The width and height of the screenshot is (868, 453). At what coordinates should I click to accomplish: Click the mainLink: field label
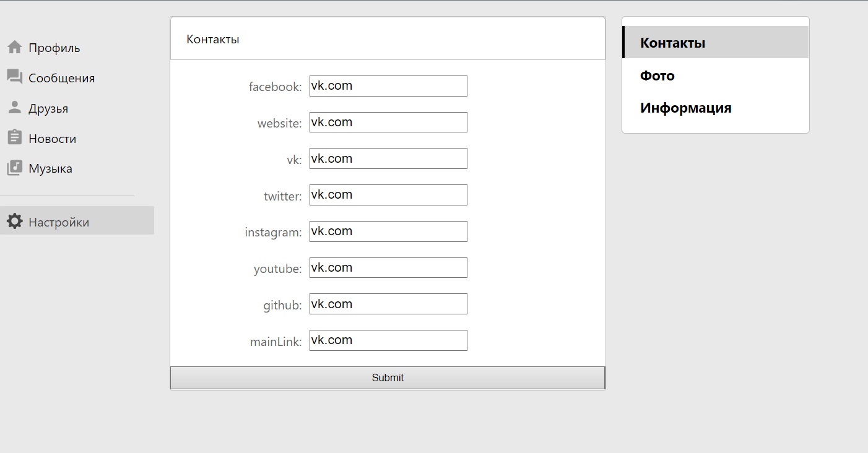(x=276, y=341)
